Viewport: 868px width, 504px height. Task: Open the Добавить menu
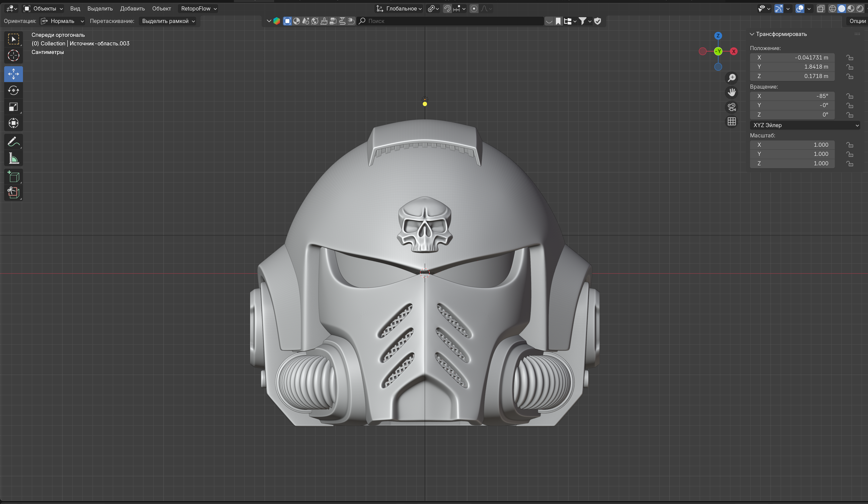(132, 9)
